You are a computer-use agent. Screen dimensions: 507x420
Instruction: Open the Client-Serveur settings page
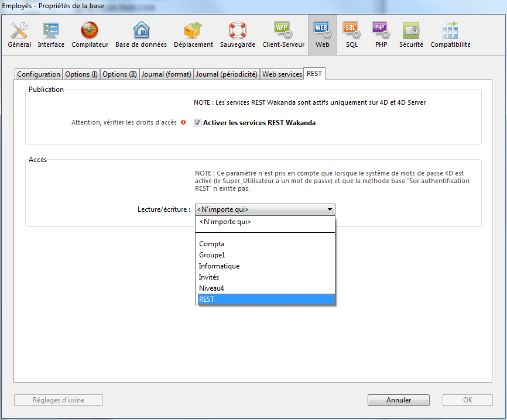[x=283, y=35]
